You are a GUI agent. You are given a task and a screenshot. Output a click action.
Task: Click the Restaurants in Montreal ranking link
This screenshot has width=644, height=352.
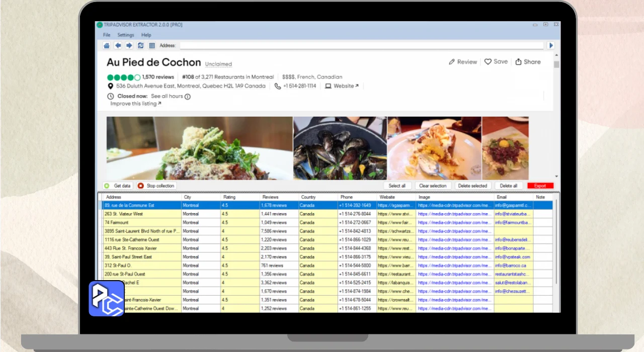click(228, 77)
